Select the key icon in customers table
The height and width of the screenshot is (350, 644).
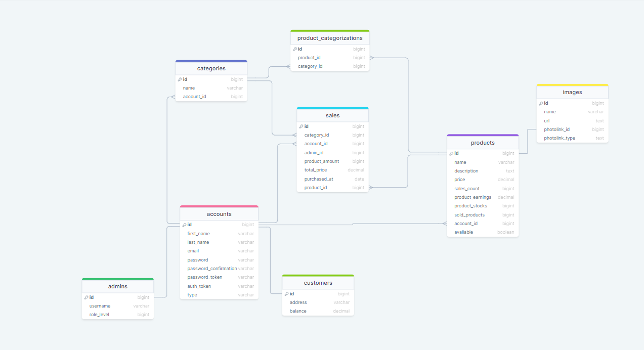287,293
